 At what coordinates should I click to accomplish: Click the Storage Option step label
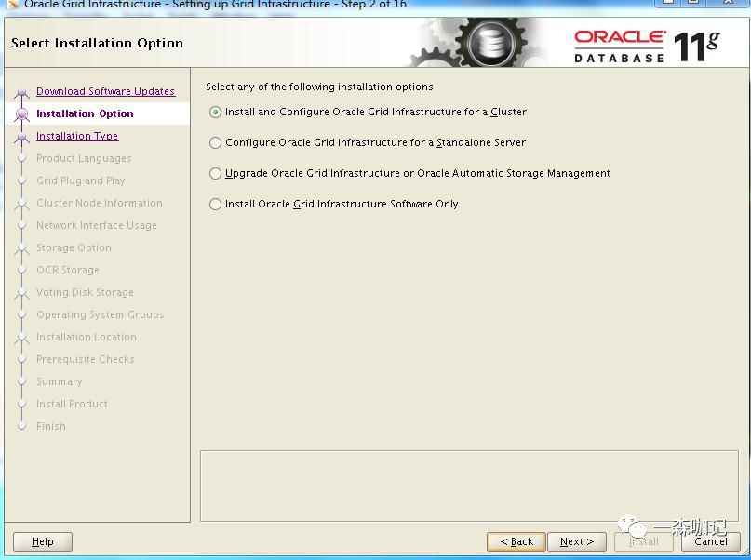click(x=74, y=247)
